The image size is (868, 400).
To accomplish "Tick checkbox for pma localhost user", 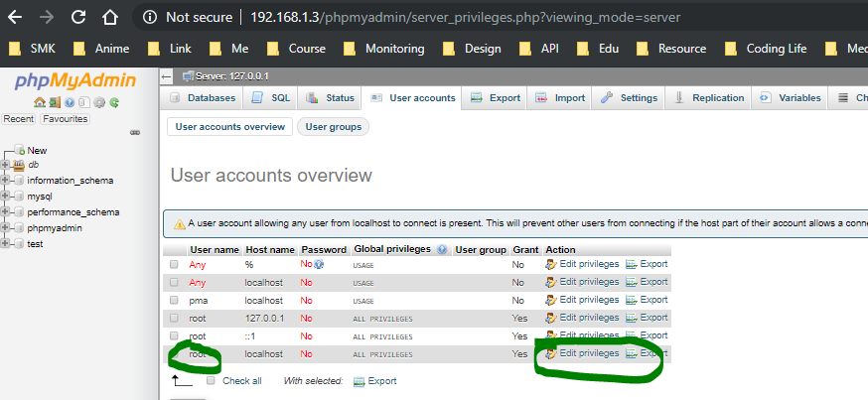I will tap(175, 301).
